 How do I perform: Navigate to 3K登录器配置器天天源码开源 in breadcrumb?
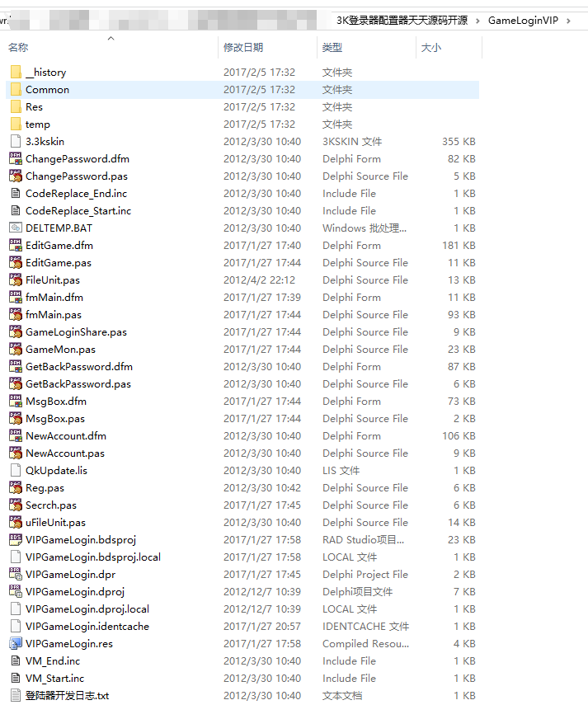point(402,20)
